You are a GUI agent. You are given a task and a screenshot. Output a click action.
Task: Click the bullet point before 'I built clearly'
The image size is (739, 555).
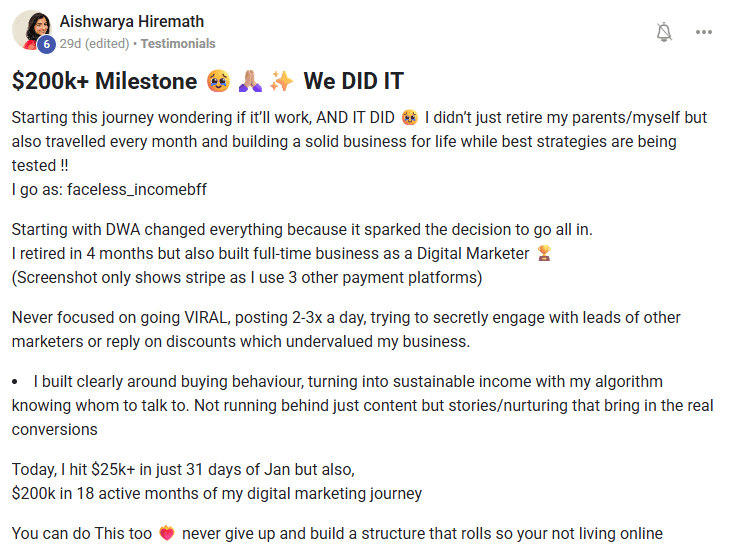(x=16, y=382)
